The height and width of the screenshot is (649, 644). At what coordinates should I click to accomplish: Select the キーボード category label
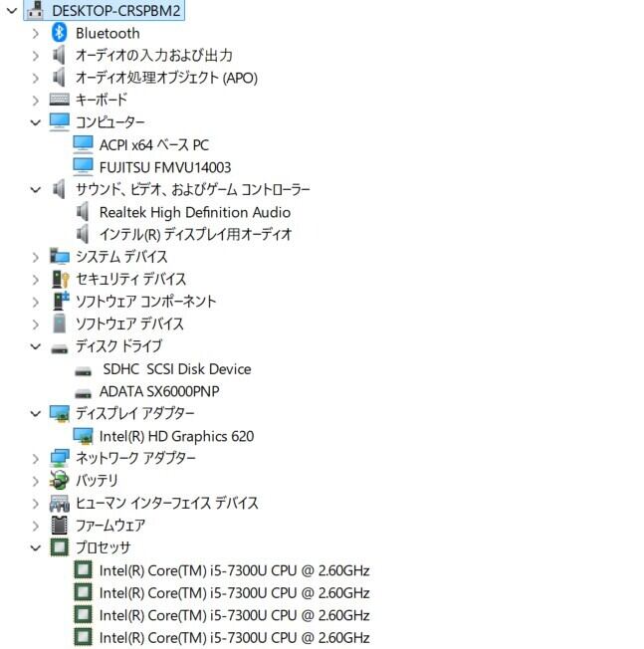pyautogui.click(x=101, y=100)
